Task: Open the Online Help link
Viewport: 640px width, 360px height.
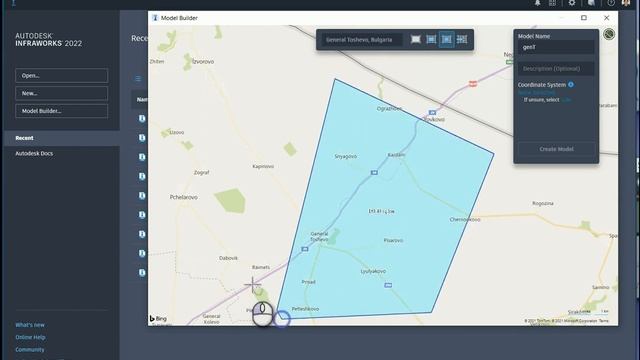Action: [x=30, y=337]
